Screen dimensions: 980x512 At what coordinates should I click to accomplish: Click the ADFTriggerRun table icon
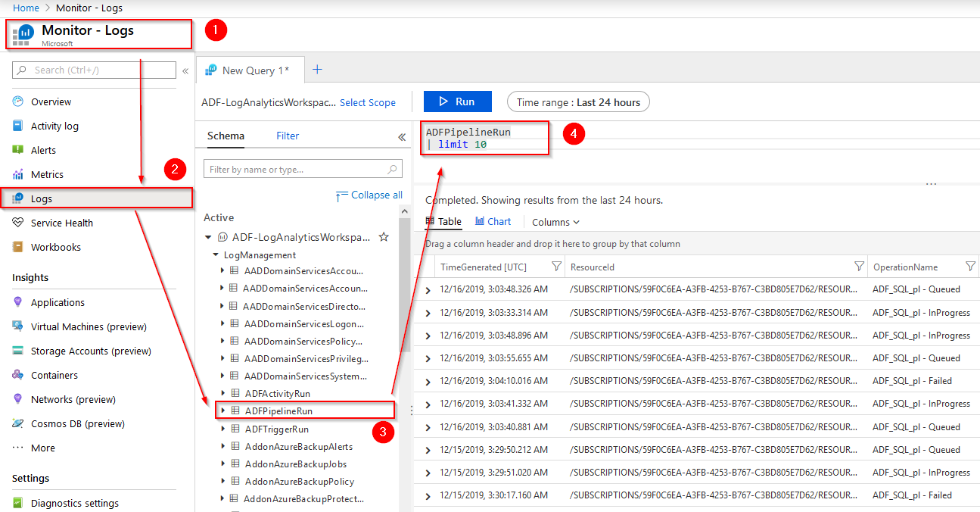(x=235, y=429)
